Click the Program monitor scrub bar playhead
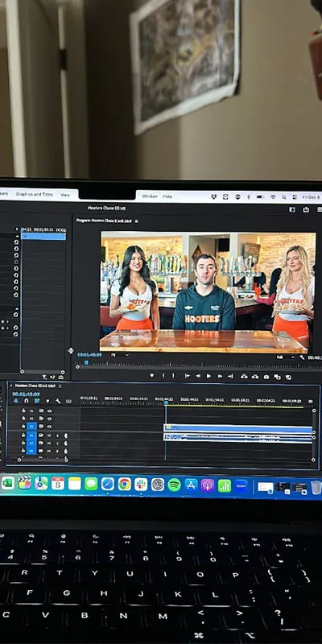Viewport: 322px width, 644px height. click(x=86, y=363)
